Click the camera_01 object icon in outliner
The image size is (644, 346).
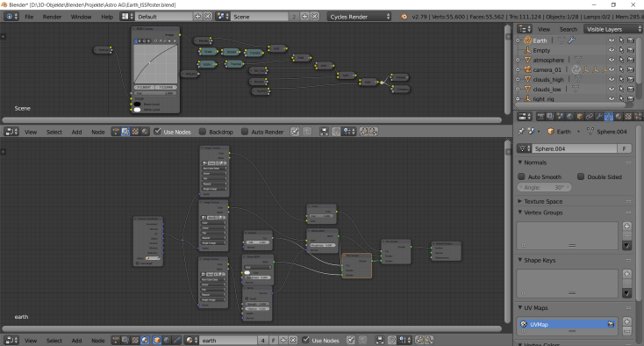[528, 69]
